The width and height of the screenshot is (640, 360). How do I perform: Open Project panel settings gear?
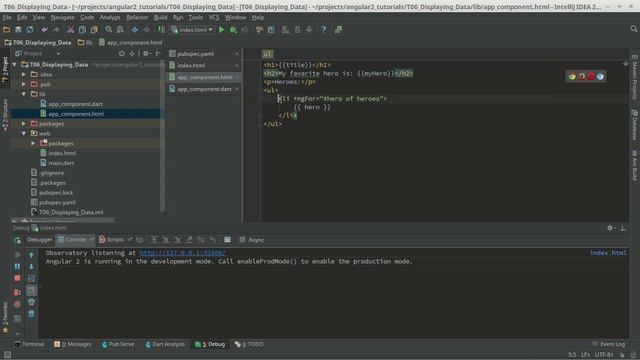pyautogui.click(x=146, y=54)
